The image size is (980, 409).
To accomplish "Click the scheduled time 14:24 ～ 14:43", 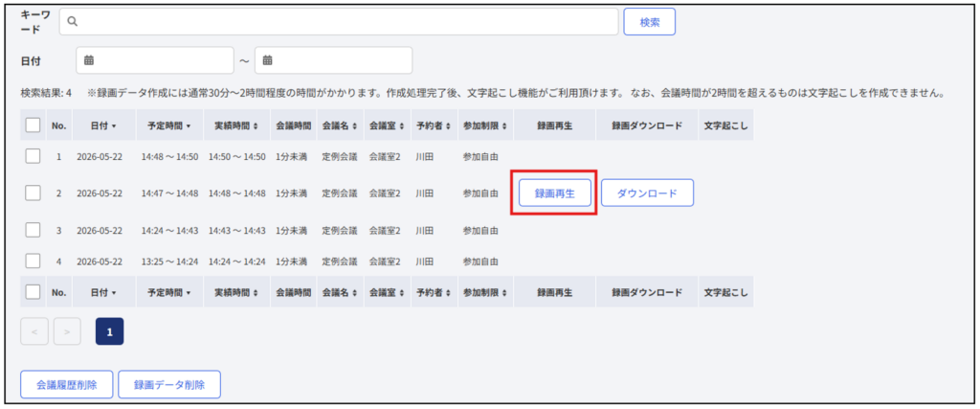I will [170, 231].
